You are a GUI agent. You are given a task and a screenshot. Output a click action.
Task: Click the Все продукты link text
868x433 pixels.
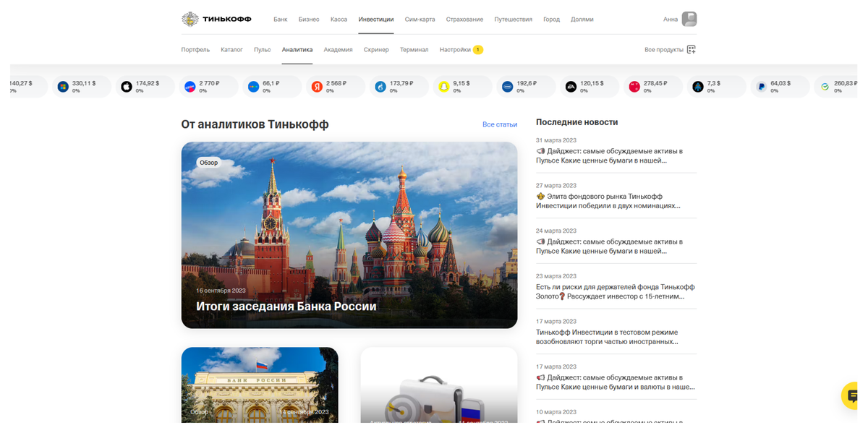[664, 50]
